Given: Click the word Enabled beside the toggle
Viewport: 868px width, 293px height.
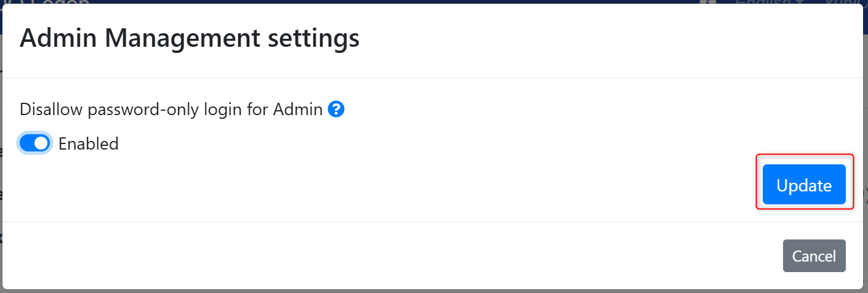Looking at the screenshot, I should 88,144.
